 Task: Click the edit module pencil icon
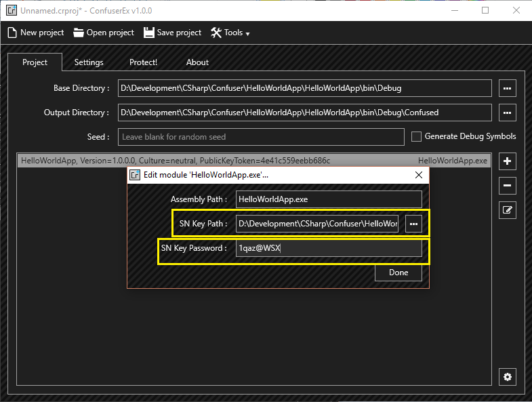[x=507, y=210]
